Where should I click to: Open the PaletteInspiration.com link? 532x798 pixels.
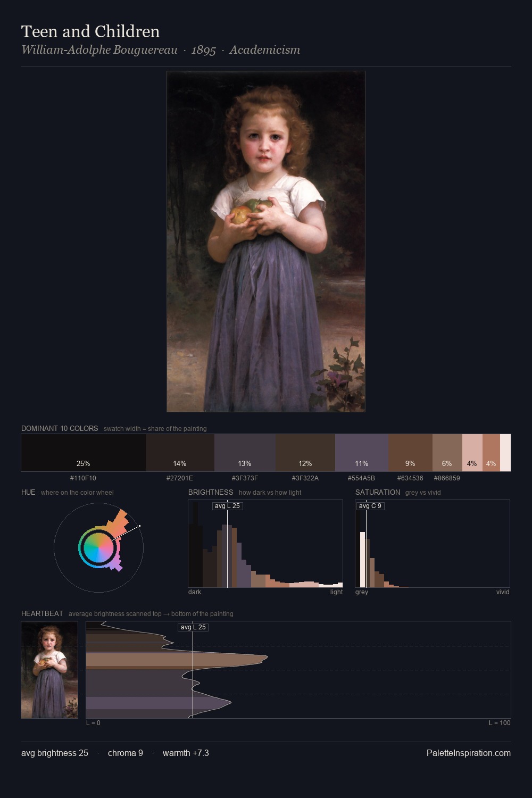click(x=469, y=753)
